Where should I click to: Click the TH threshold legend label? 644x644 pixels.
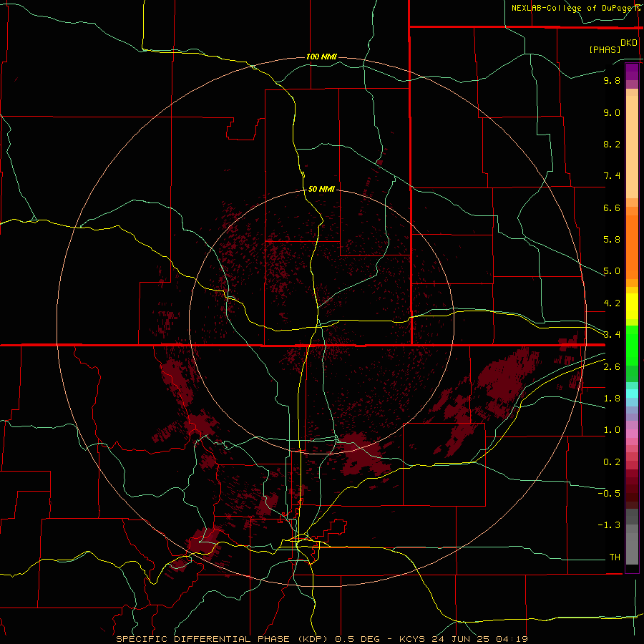click(x=615, y=557)
